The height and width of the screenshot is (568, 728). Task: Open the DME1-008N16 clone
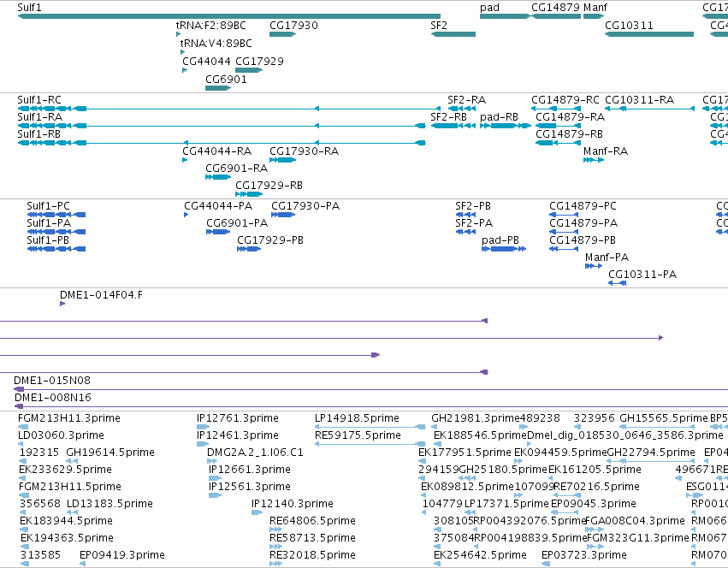pyautogui.click(x=371, y=406)
